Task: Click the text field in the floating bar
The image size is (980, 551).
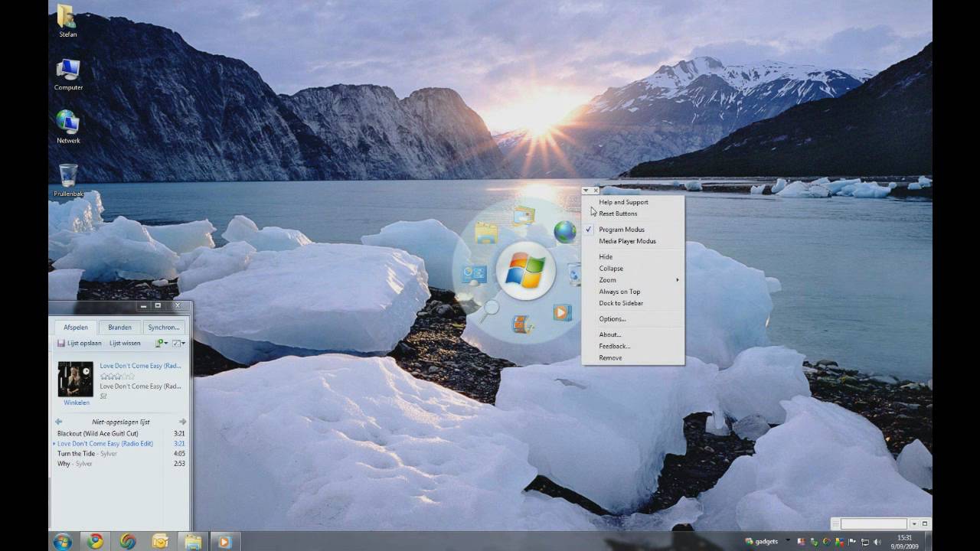Action: (874, 524)
